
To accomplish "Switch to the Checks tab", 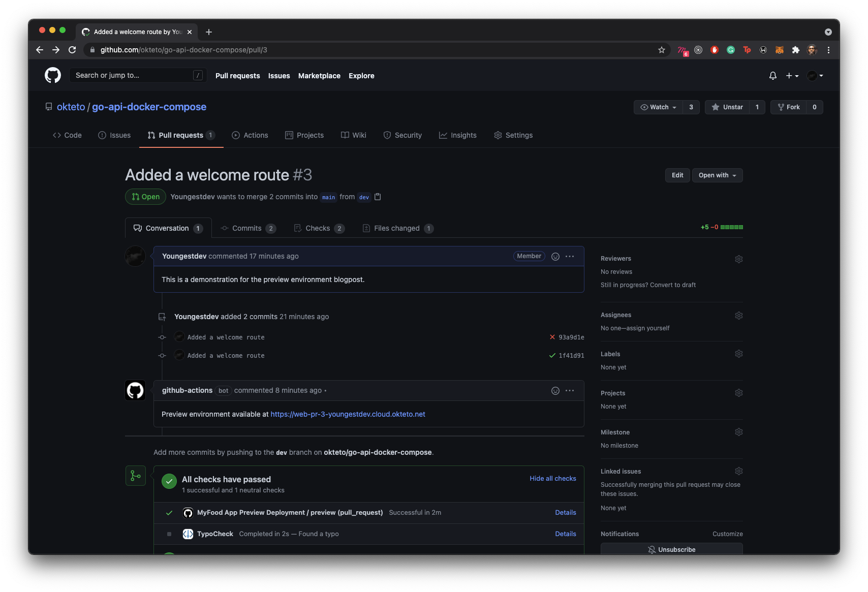I will (319, 228).
